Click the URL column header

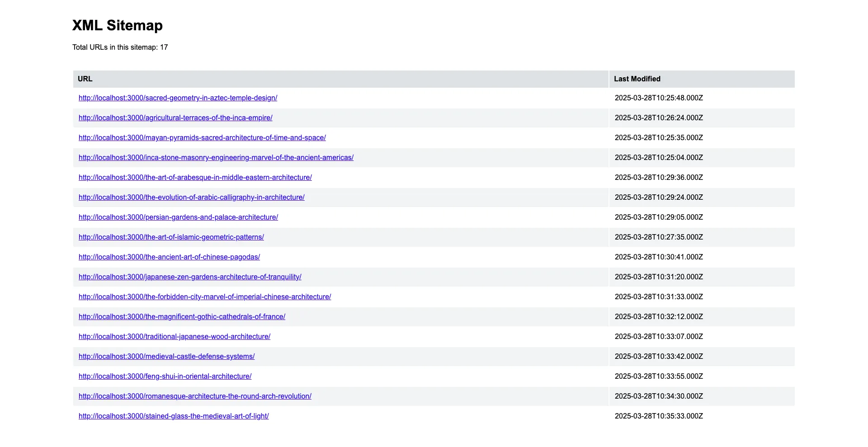pyautogui.click(x=85, y=79)
